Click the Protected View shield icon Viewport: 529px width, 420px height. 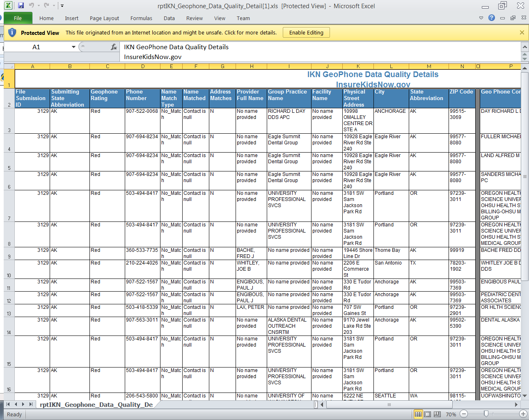(12, 32)
